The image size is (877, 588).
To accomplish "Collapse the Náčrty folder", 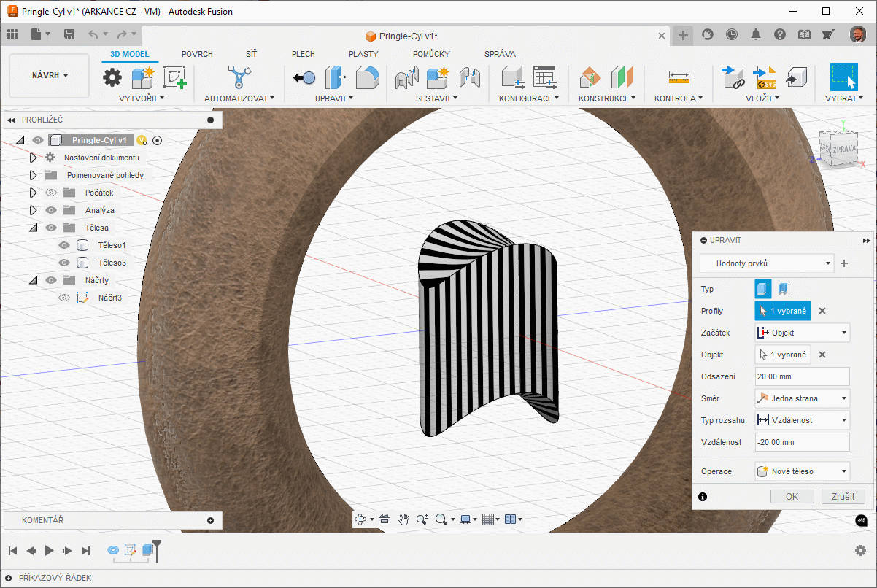I will tap(33, 280).
